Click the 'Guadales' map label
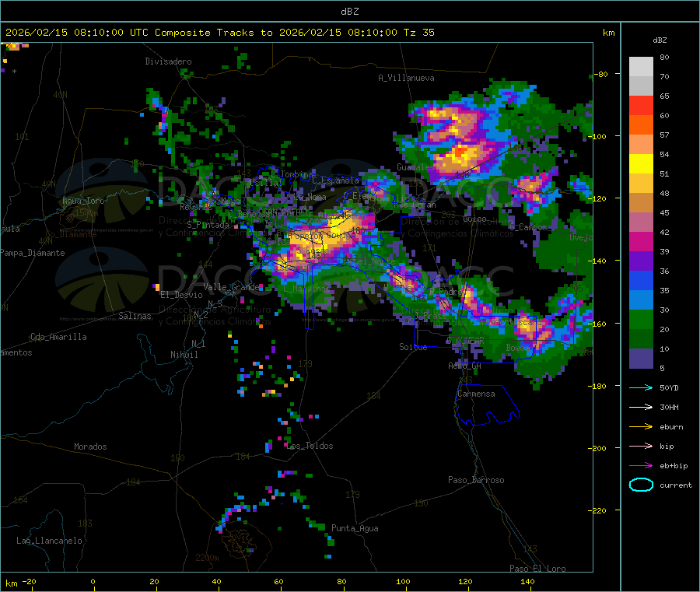Image resolution: width=700 pixels, height=592 pixels. 415,167
